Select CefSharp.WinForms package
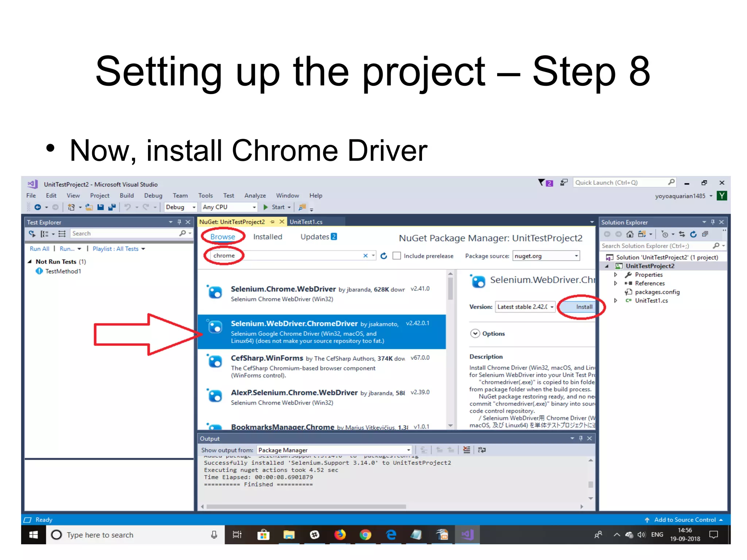The height and width of the screenshot is (560, 747). (322, 366)
